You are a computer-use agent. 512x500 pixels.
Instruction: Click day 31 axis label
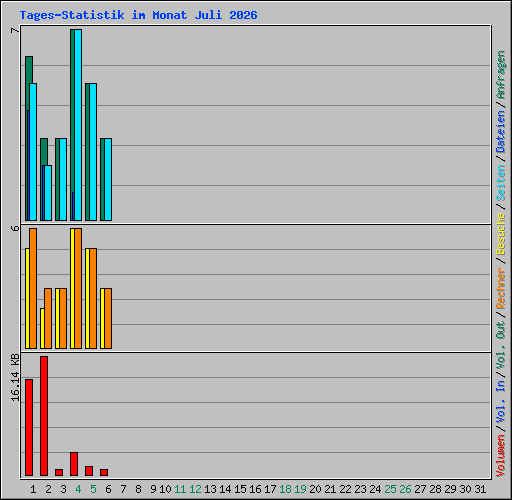[480, 489]
